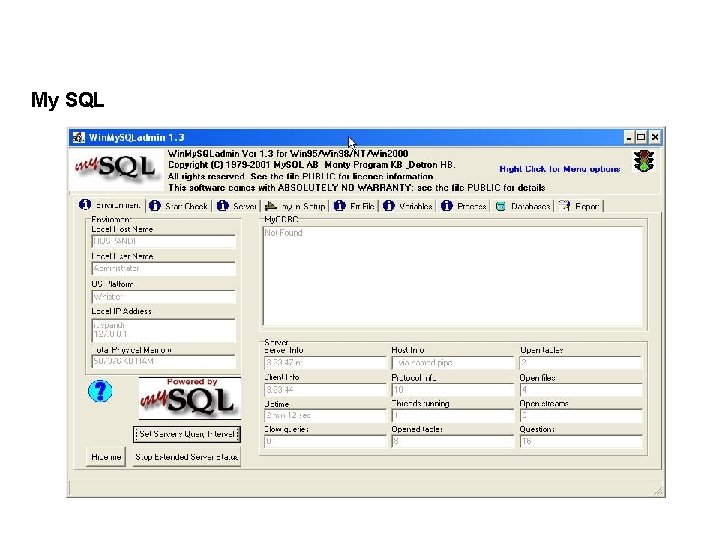Open the Databases tab
720x540 pixels.
523,206
